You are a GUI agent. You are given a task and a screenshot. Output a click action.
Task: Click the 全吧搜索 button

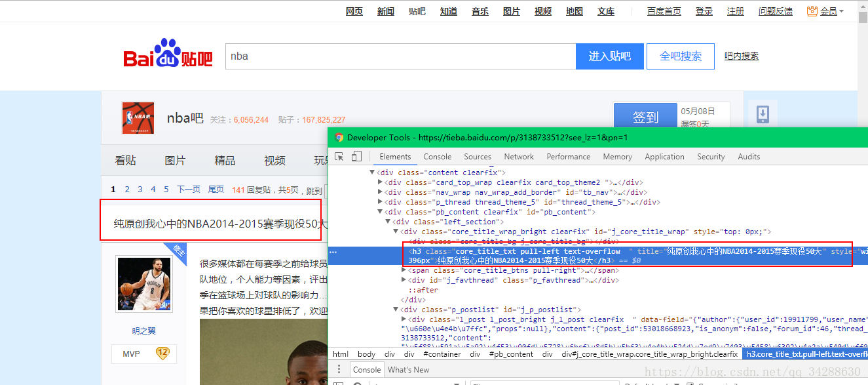681,56
